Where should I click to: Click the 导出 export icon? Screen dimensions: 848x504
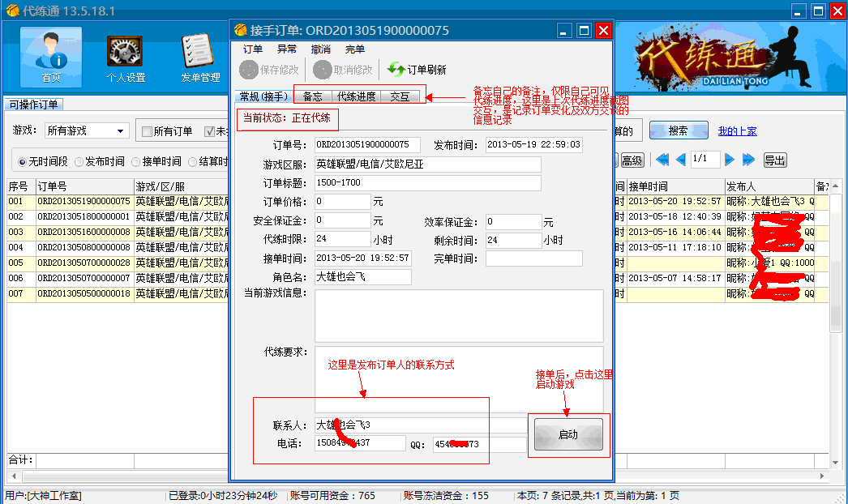click(x=773, y=160)
